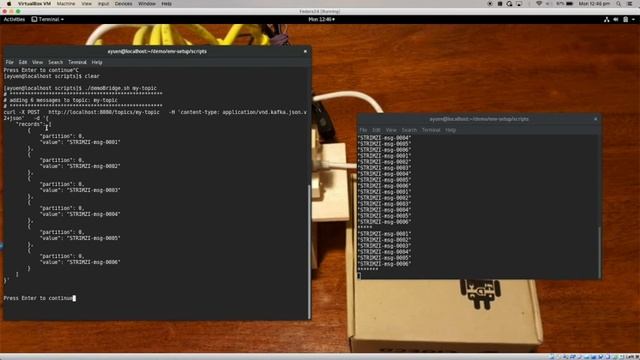Click the STRIMZI output terminal scrollbar
This screenshot has height=360, width=640.
point(600,252)
